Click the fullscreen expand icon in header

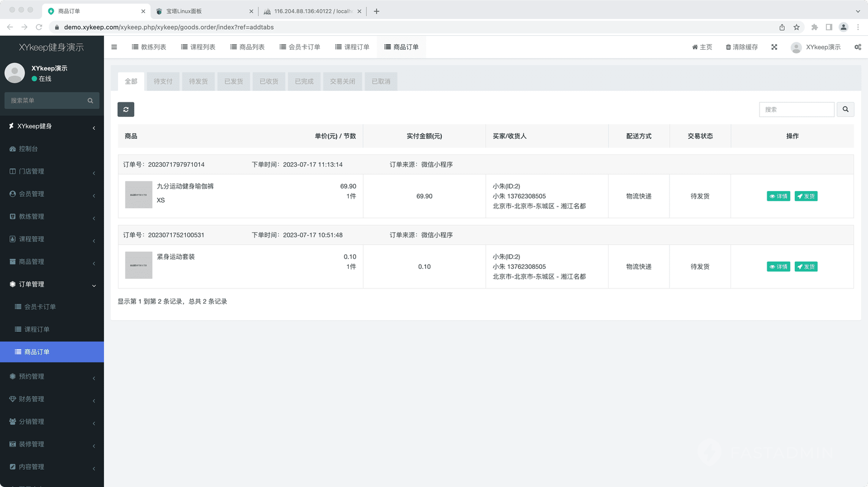tap(774, 47)
